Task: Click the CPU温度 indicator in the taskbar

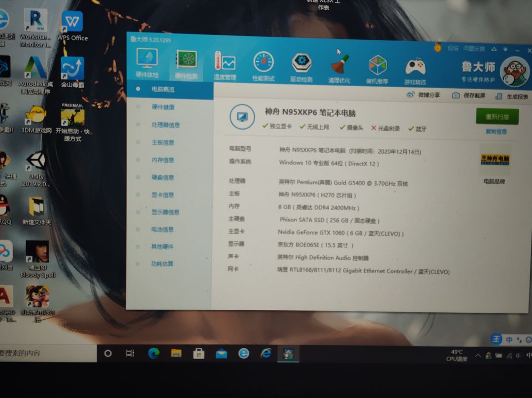Action: click(457, 356)
